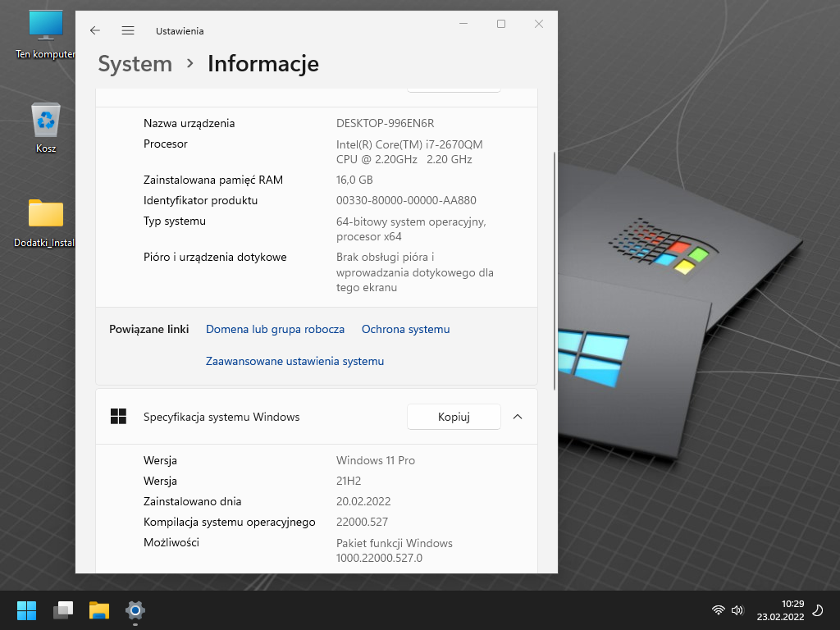
Task: Select the 21H2 version value
Action: 349,481
